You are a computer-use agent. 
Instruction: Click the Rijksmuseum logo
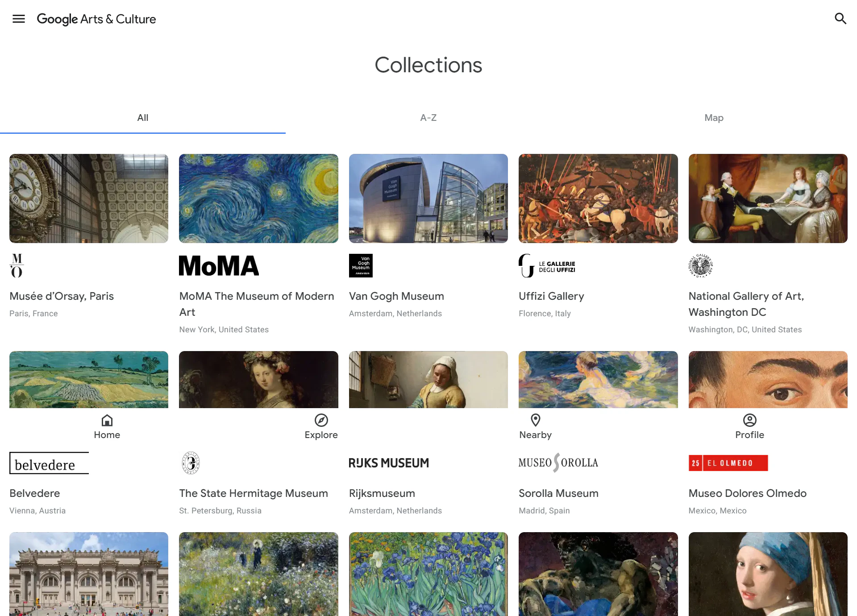coord(389,463)
